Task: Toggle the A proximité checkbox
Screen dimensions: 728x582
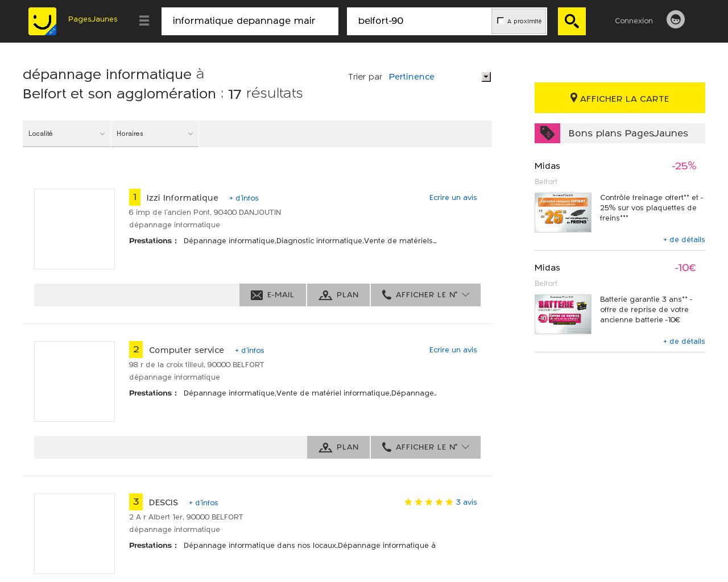Action: 500,20
